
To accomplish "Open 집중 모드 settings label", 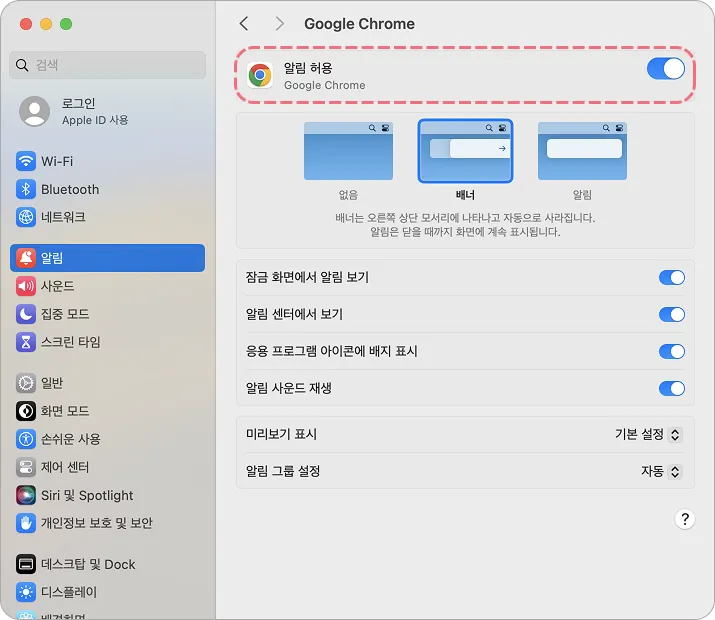I will tap(65, 314).
